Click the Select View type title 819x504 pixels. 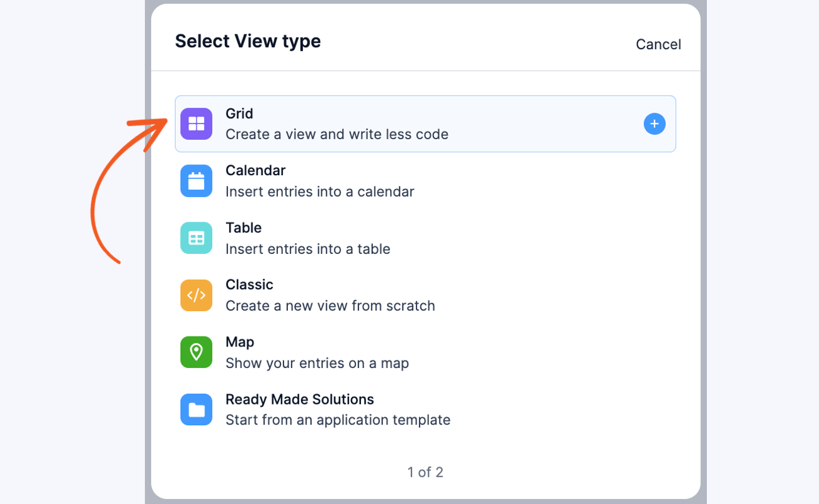click(248, 40)
